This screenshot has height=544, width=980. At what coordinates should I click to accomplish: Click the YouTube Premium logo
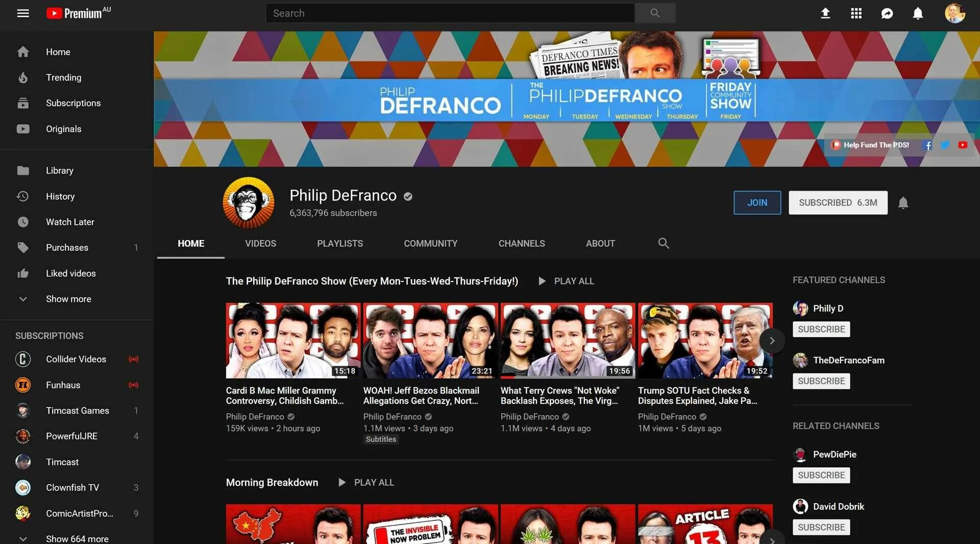pyautogui.click(x=78, y=13)
